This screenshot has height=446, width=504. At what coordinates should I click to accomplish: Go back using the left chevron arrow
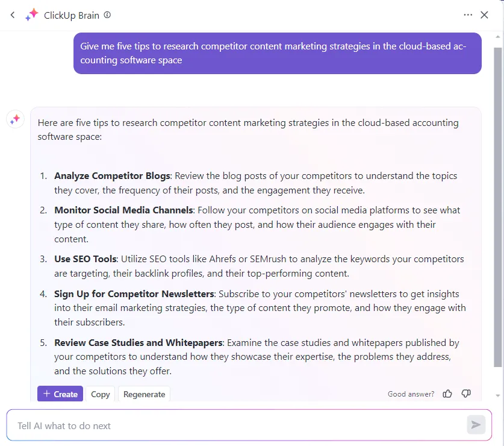click(13, 15)
